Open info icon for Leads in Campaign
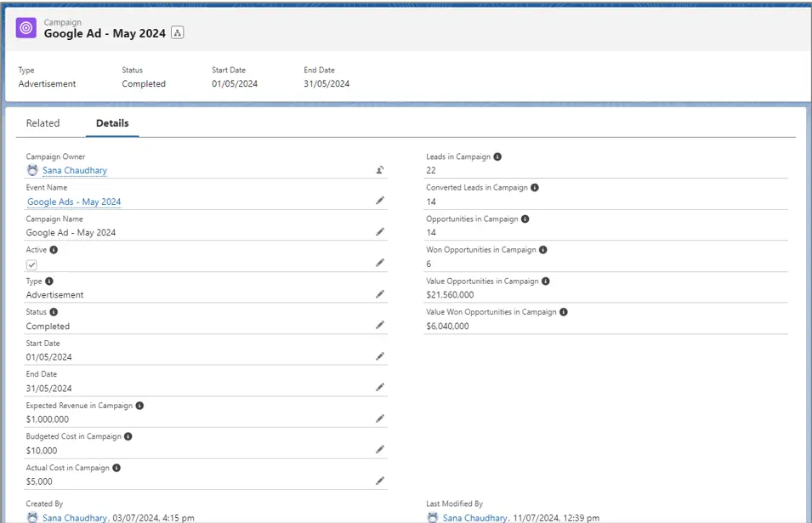Screen dimensions: 812x523 [x=497, y=156]
